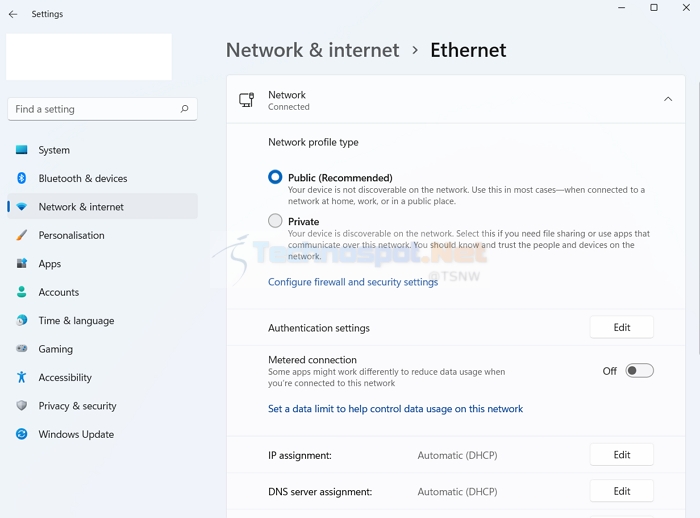Open System settings page
700x518 pixels.
103,150
